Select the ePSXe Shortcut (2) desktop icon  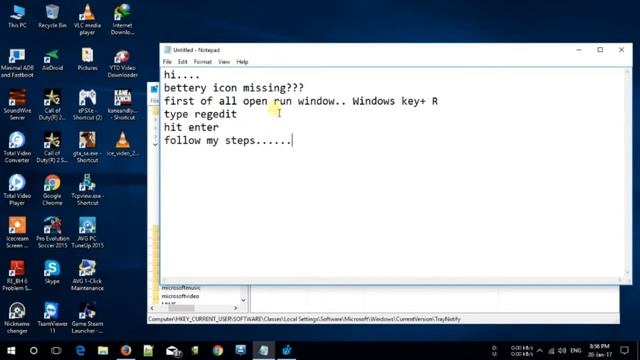pyautogui.click(x=87, y=105)
